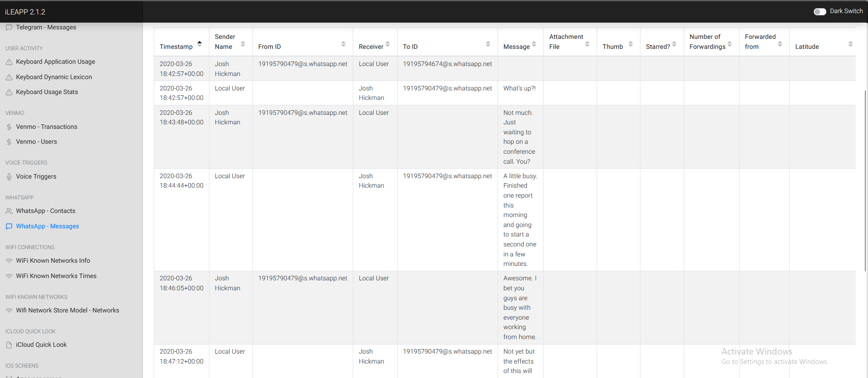Sort table by Latitude column

tap(822, 42)
